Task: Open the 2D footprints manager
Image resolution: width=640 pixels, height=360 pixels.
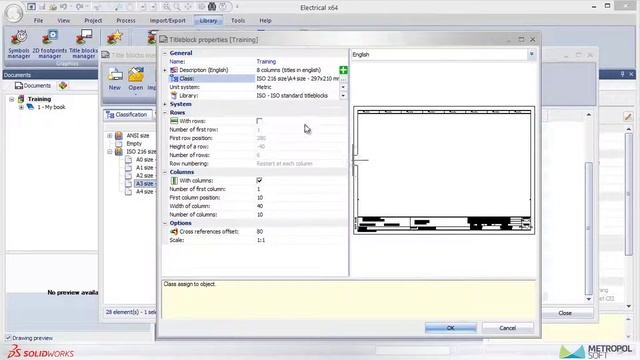Action: [x=50, y=43]
